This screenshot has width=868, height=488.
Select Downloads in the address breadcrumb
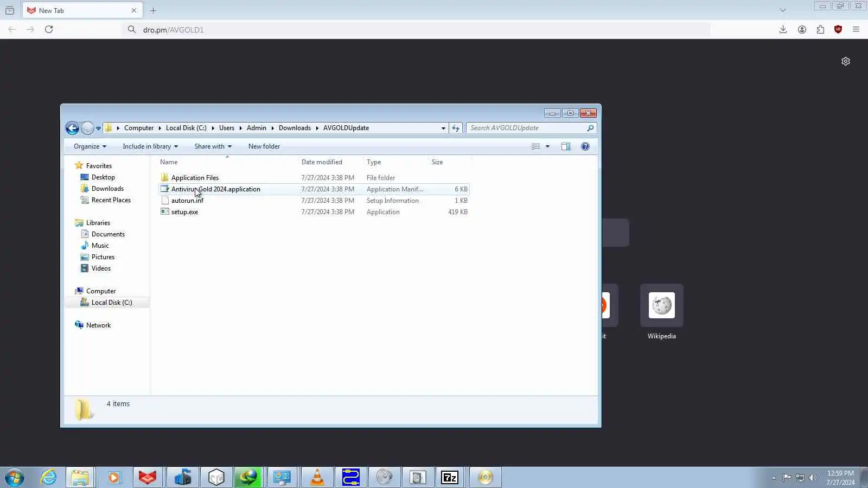click(x=295, y=128)
